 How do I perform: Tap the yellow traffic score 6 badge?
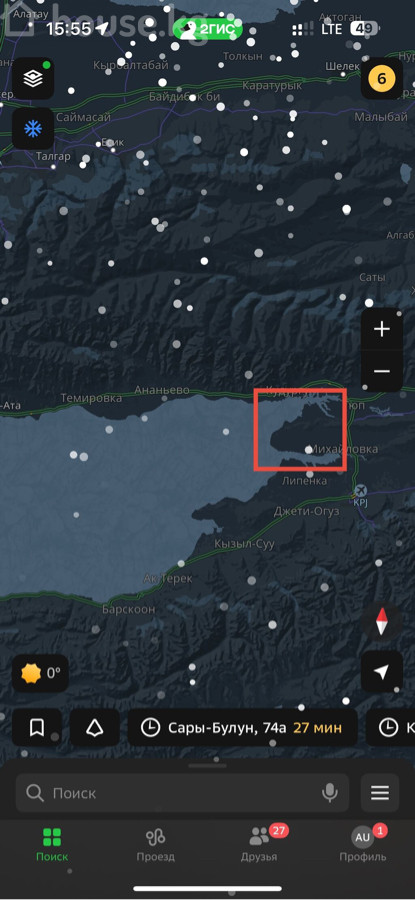pyautogui.click(x=382, y=79)
